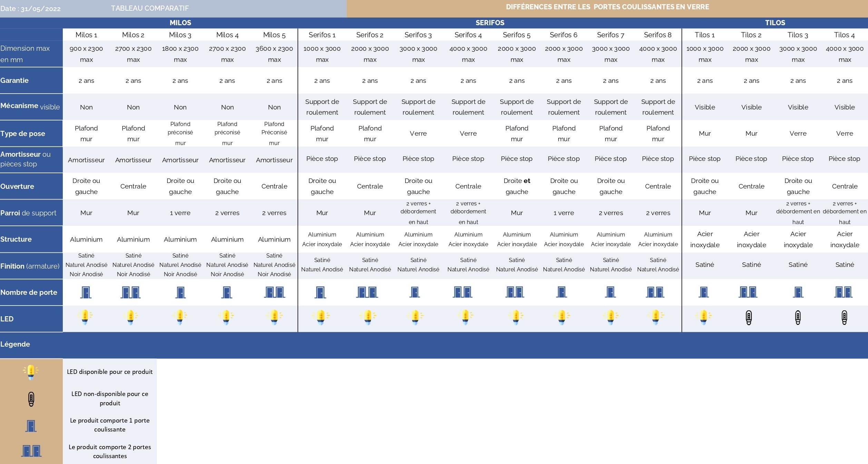Select the MILOS group header
Screen dimensions: 868x464
180,23
